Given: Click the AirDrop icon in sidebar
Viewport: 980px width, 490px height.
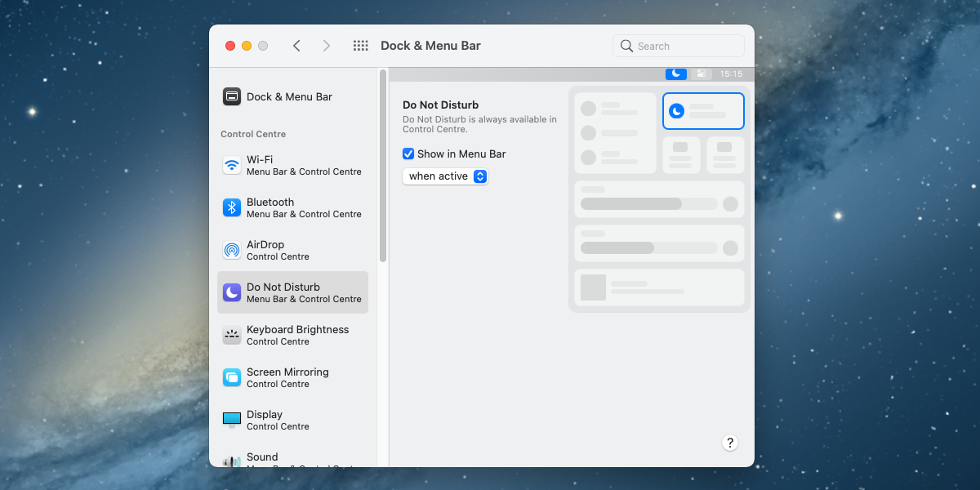Looking at the screenshot, I should (x=232, y=250).
